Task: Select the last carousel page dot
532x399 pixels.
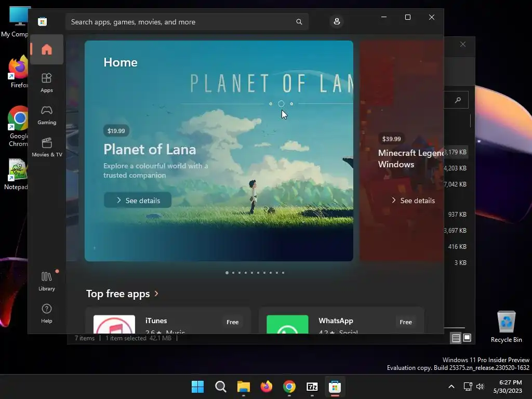Action: (x=283, y=272)
